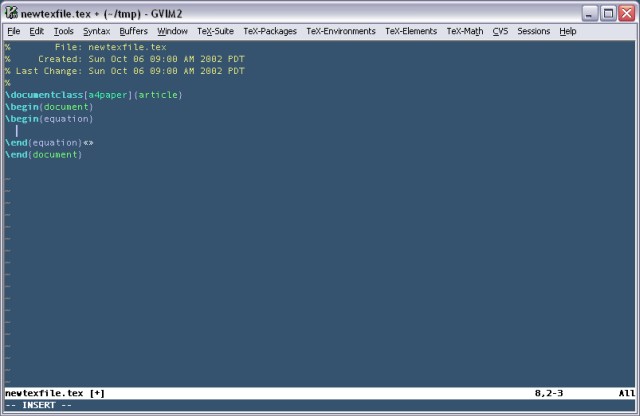Open the CVS menu
The image size is (640, 416).
[500, 31]
